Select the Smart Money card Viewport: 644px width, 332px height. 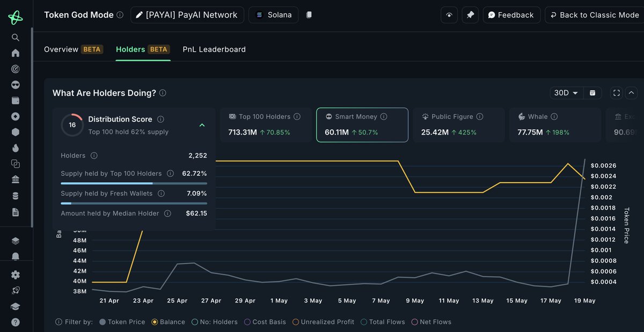click(x=362, y=125)
